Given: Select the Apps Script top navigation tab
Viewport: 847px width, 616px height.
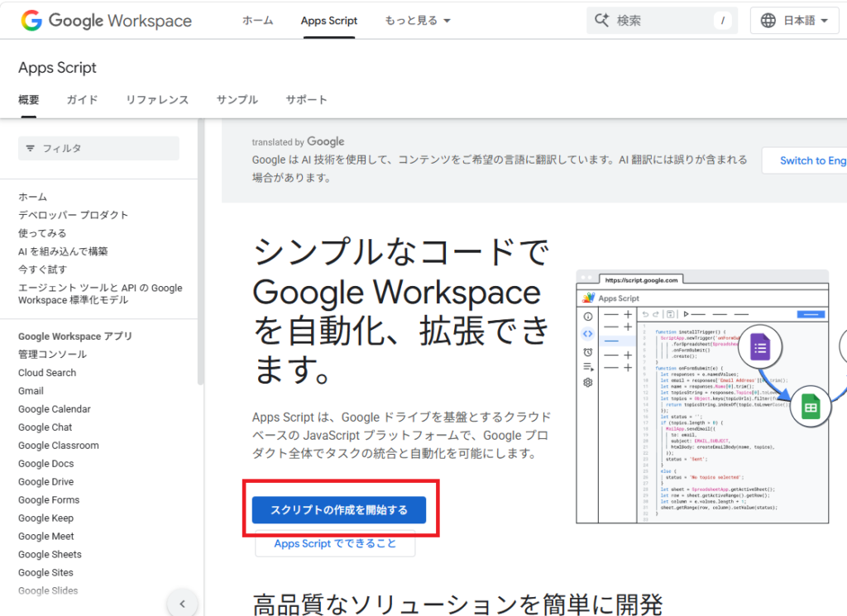Looking at the screenshot, I should 329,21.
